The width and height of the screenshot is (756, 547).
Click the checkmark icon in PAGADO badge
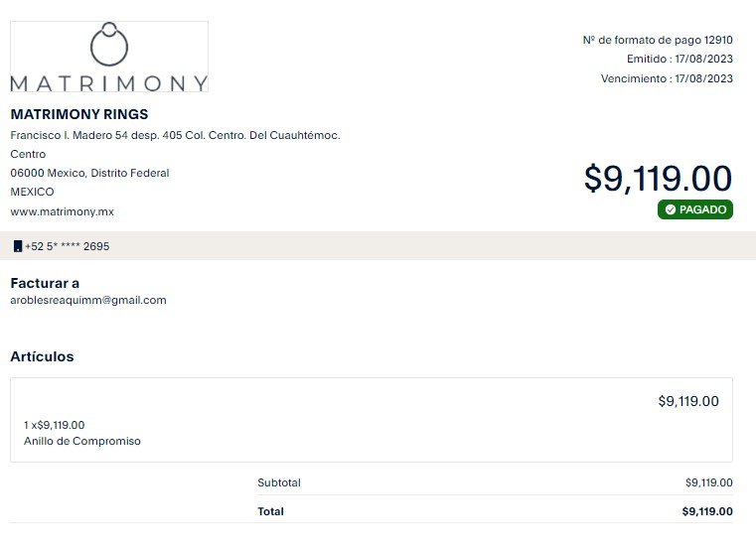click(x=671, y=209)
